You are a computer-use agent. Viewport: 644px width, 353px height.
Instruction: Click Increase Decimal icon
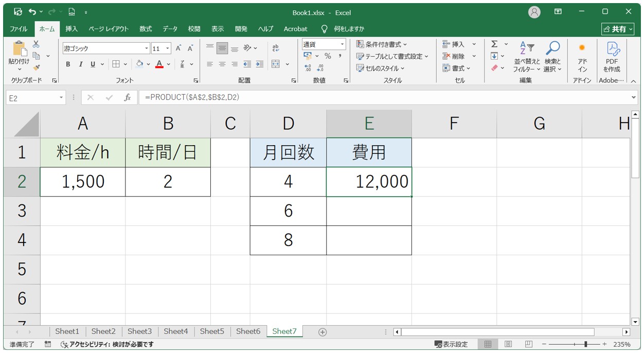308,68
